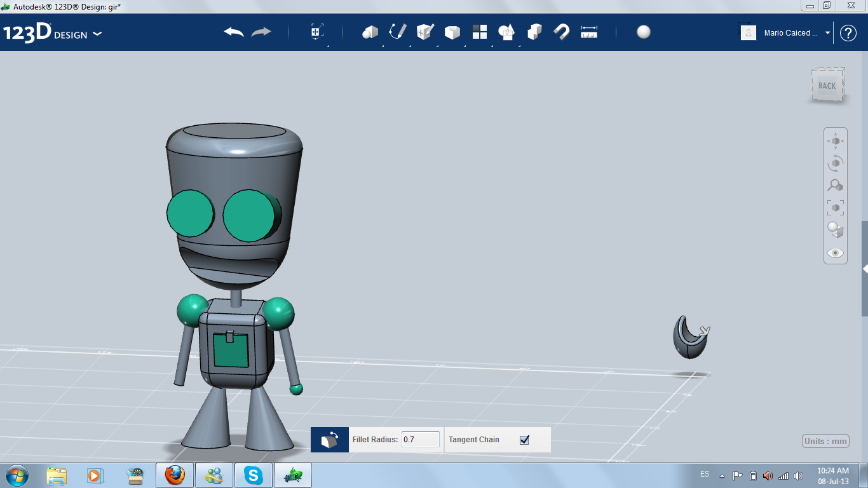The height and width of the screenshot is (488, 868).
Task: Click the Redo arrow in toolbar
Action: coord(261,32)
